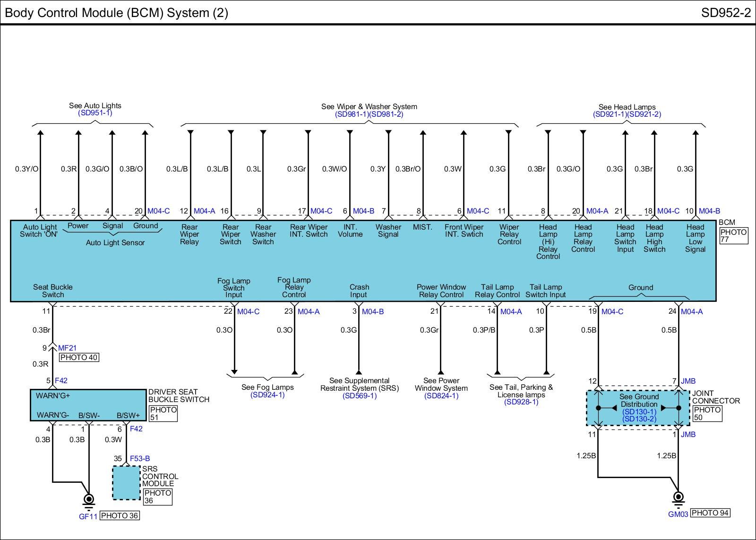This screenshot has height=540, width=756.
Task: Open the SD130-1 Ground Distribution link
Action: 639,412
